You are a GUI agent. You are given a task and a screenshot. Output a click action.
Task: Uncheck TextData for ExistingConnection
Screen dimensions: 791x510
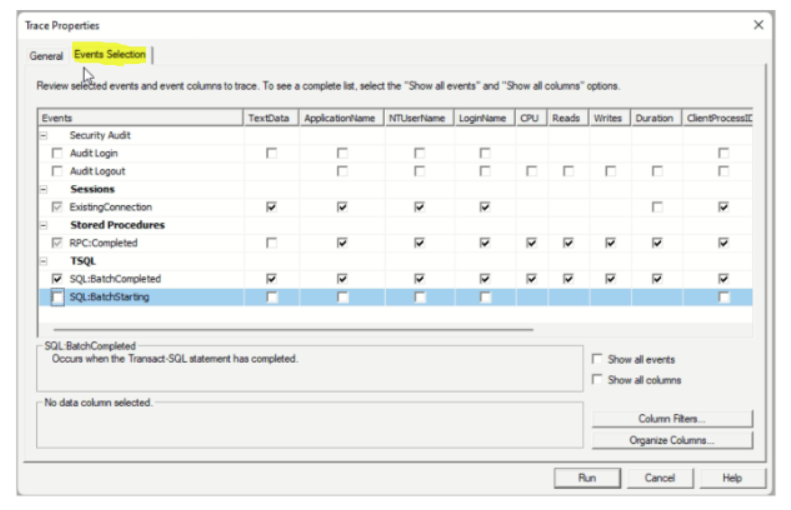pos(271,207)
